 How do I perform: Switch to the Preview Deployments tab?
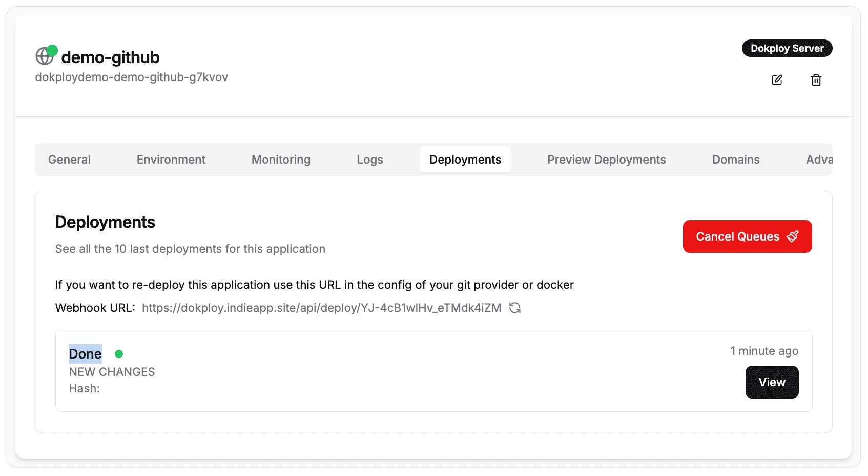click(x=606, y=160)
